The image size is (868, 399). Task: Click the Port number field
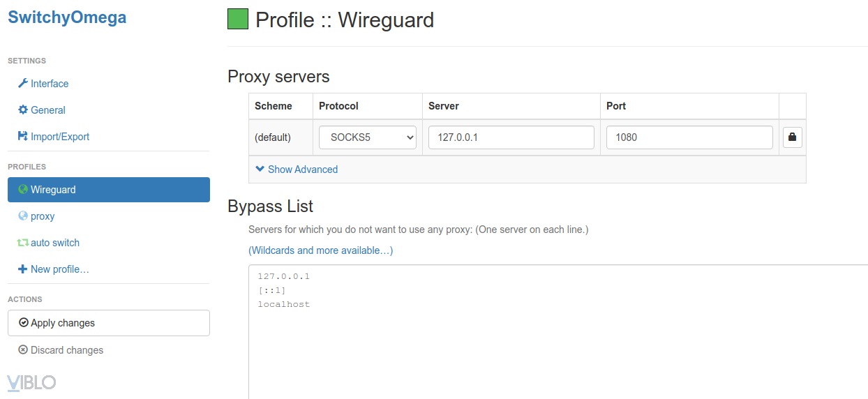point(689,137)
